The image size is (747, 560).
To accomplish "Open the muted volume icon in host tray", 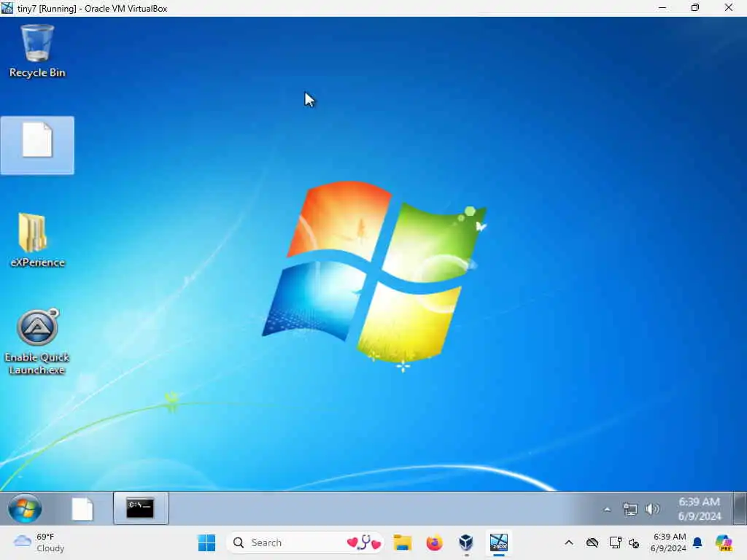I will [x=634, y=542].
